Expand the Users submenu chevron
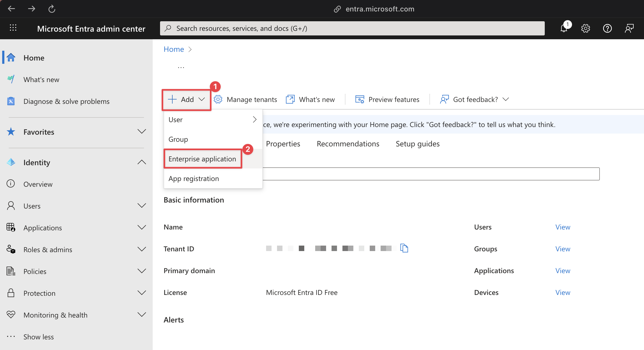Viewport: 644px width, 350px height. point(142,206)
